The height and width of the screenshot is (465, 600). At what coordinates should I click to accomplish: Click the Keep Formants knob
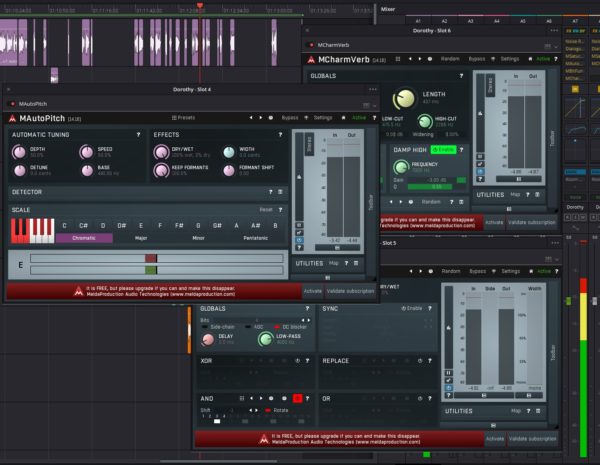(x=161, y=170)
